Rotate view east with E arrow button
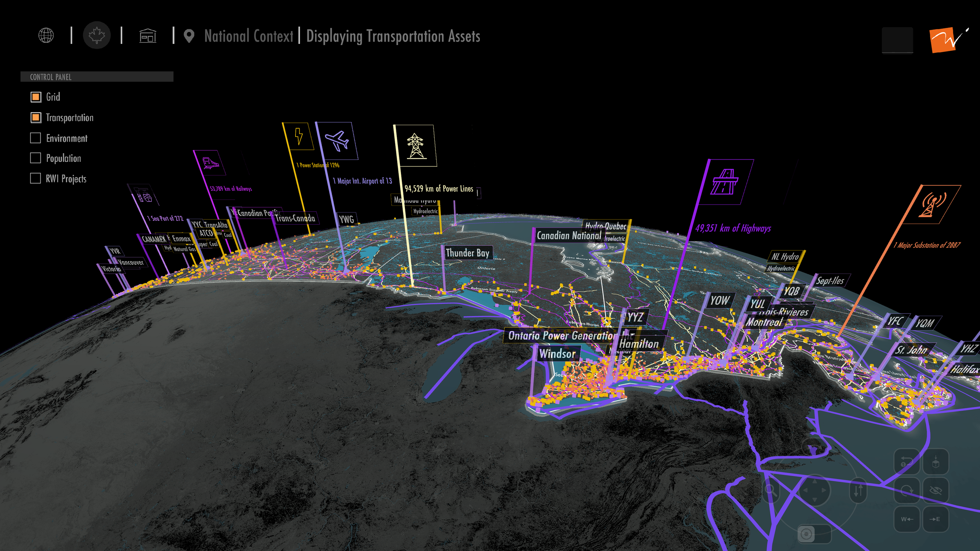Image resolution: width=980 pixels, height=551 pixels. pos(935,519)
